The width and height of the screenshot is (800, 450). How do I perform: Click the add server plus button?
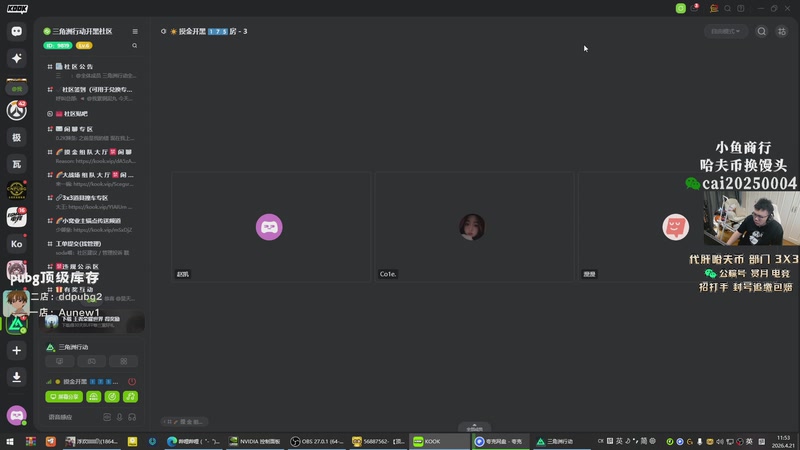pyautogui.click(x=16, y=351)
